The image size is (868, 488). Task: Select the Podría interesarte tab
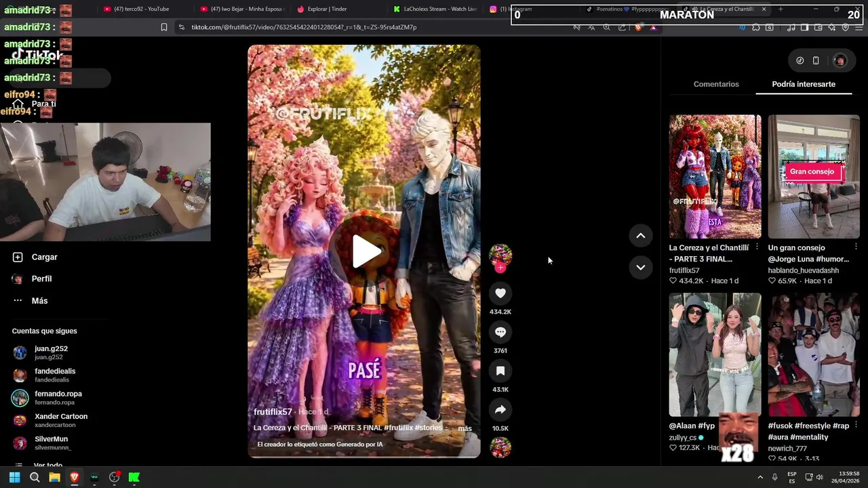point(804,84)
